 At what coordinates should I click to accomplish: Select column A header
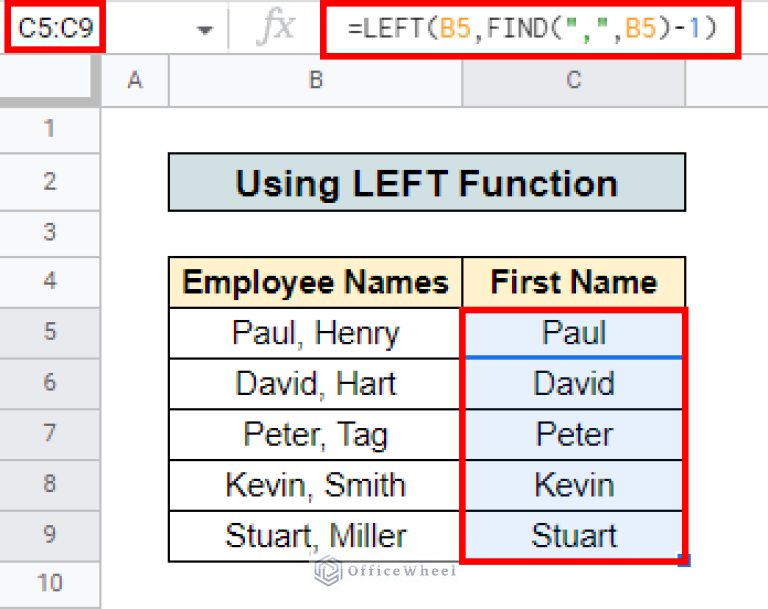(x=135, y=81)
